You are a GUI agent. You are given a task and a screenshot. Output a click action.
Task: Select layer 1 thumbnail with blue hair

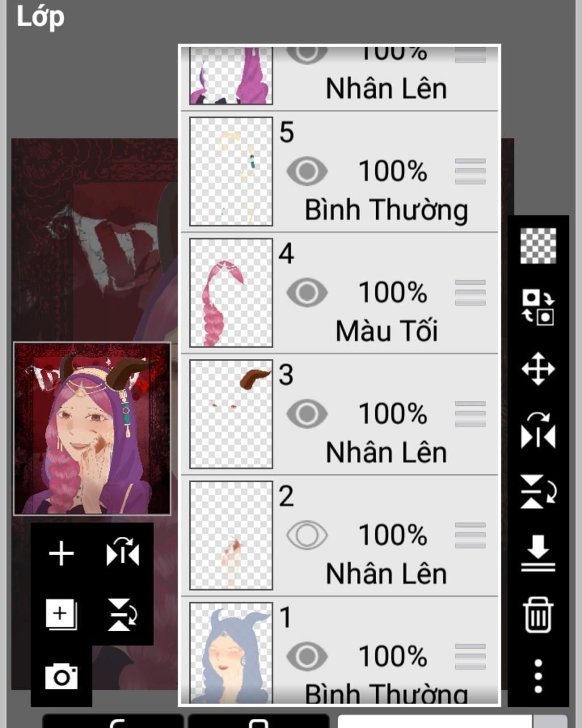click(231, 653)
